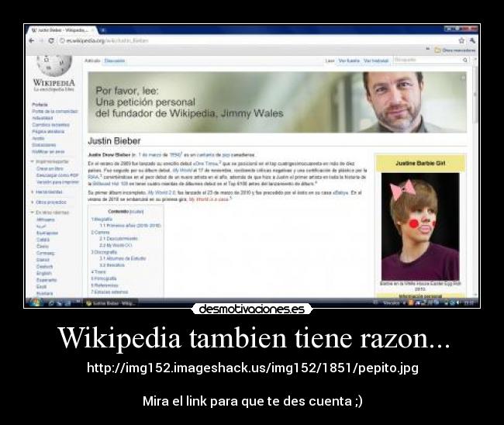Switch language to English

point(43,273)
